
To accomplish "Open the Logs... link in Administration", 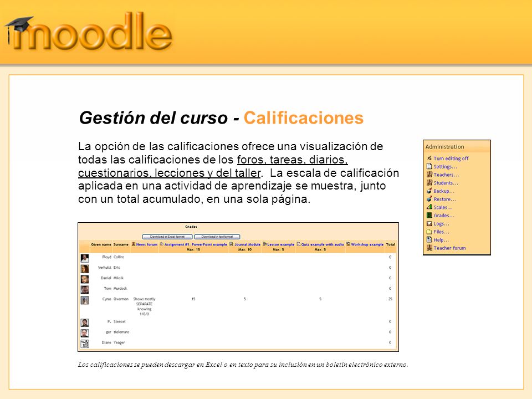I will 442,223.
